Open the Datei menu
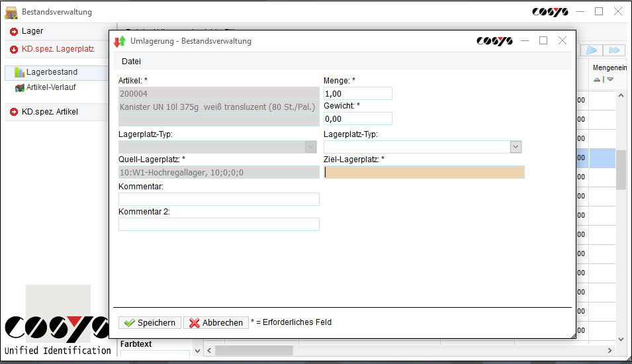Image resolution: width=632 pixels, height=364 pixels. coord(131,62)
